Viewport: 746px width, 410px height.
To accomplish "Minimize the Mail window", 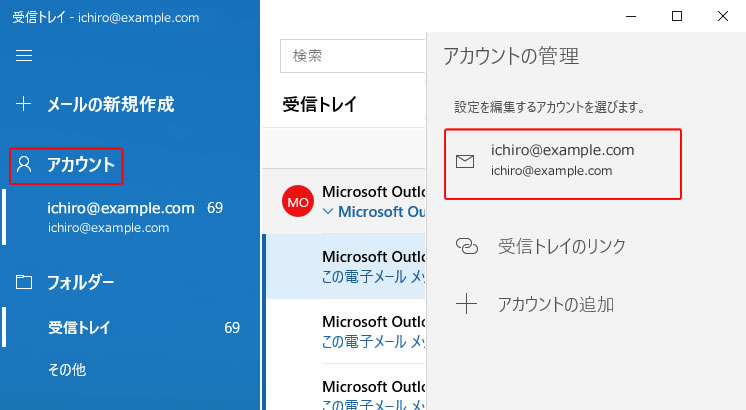I will 631,16.
